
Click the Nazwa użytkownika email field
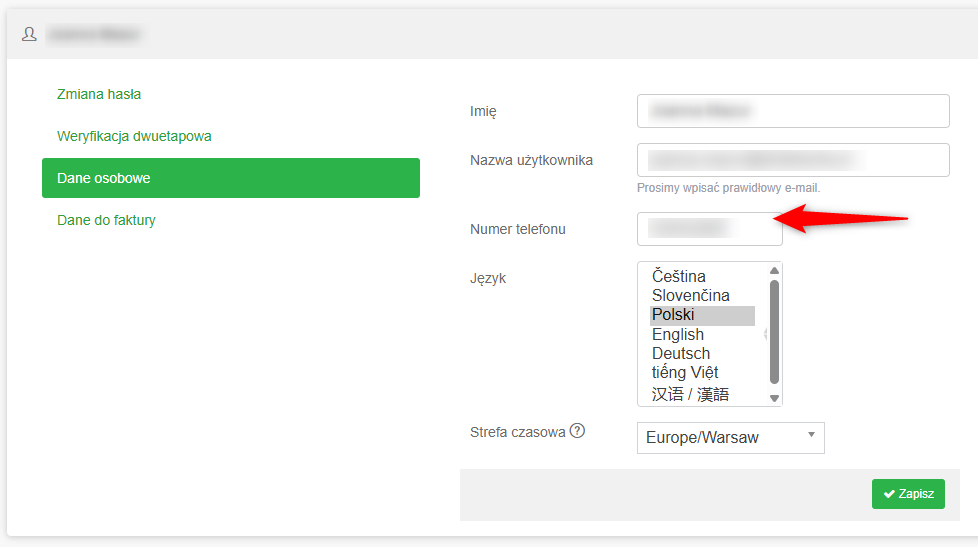(x=792, y=160)
